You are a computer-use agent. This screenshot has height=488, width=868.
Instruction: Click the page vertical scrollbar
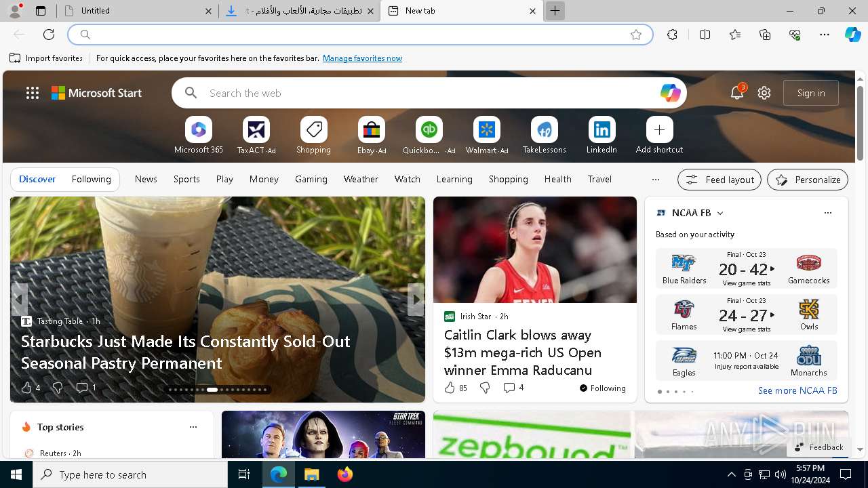point(860,125)
